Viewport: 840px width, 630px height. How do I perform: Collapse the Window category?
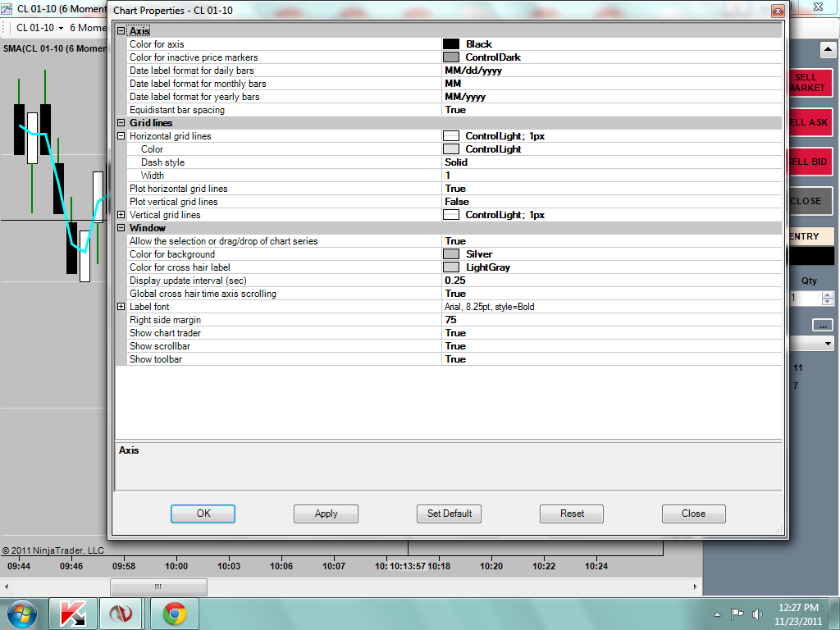121,228
